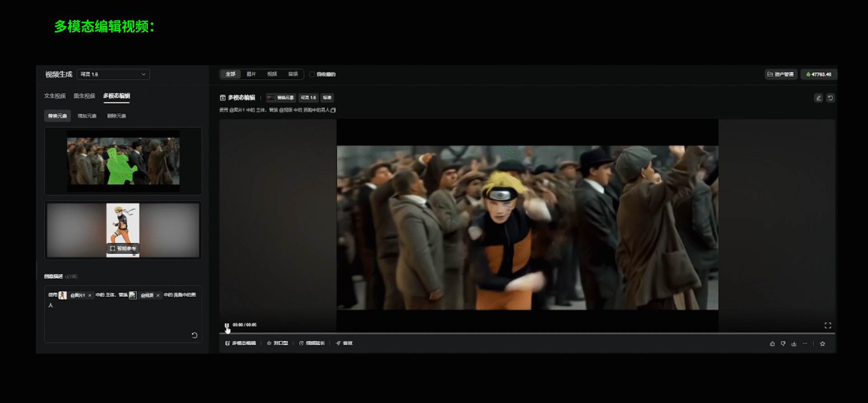Click the 视频延长 extend video button
868x403 pixels.
(x=312, y=343)
